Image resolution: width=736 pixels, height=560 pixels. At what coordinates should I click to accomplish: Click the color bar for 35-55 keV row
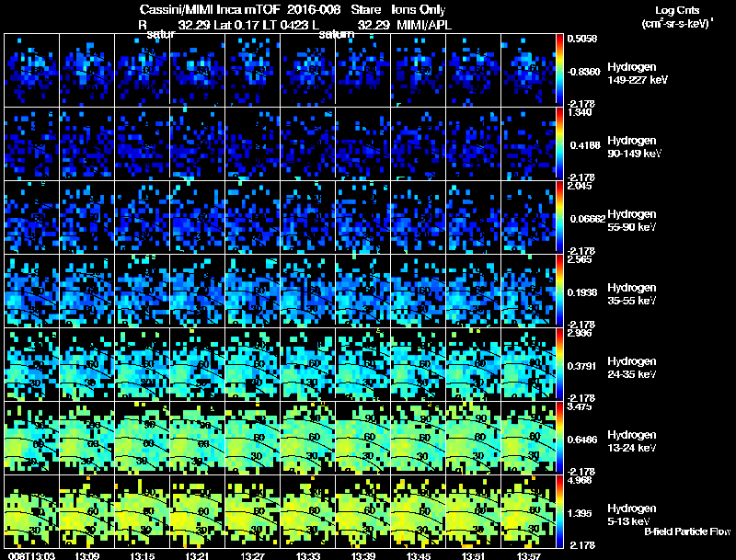(x=559, y=290)
